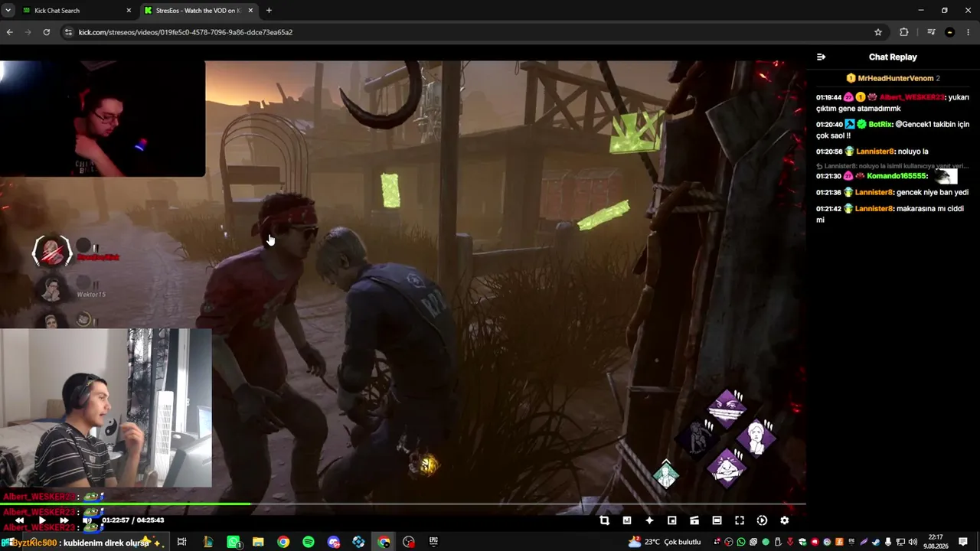This screenshot has width=980, height=551.
Task: Jump to chat timestamp 01:21:42
Action: pyautogui.click(x=828, y=208)
